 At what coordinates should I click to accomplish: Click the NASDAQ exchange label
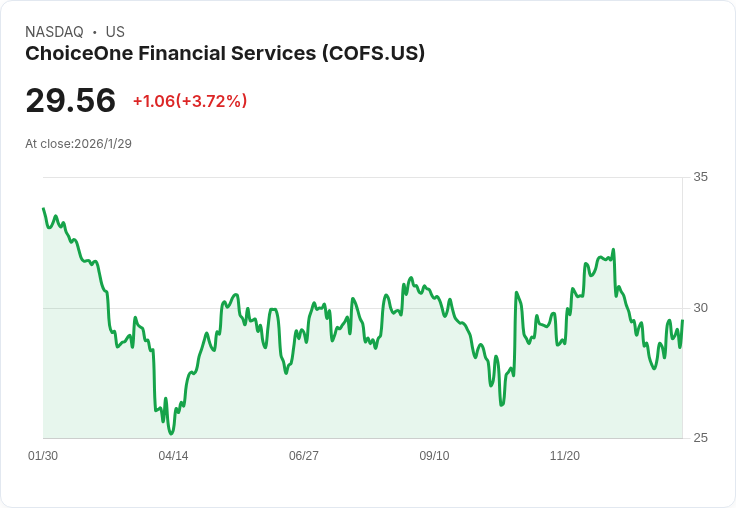pos(54,32)
